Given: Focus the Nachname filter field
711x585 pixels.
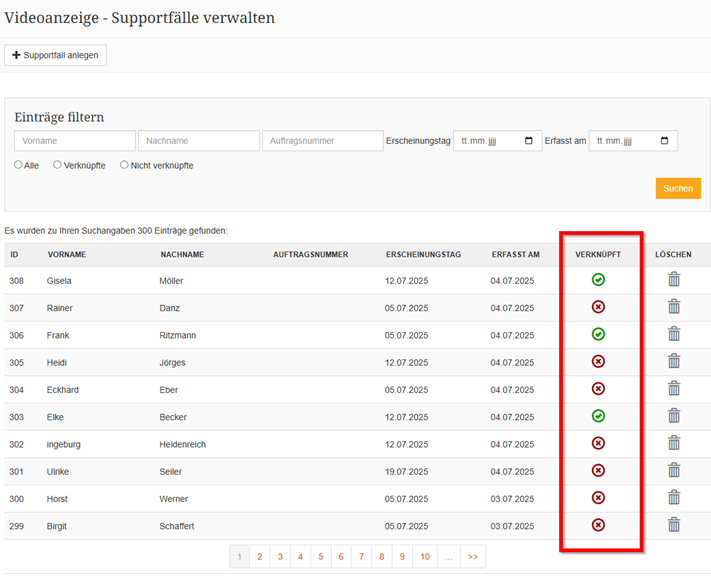Looking at the screenshot, I should [199, 141].
